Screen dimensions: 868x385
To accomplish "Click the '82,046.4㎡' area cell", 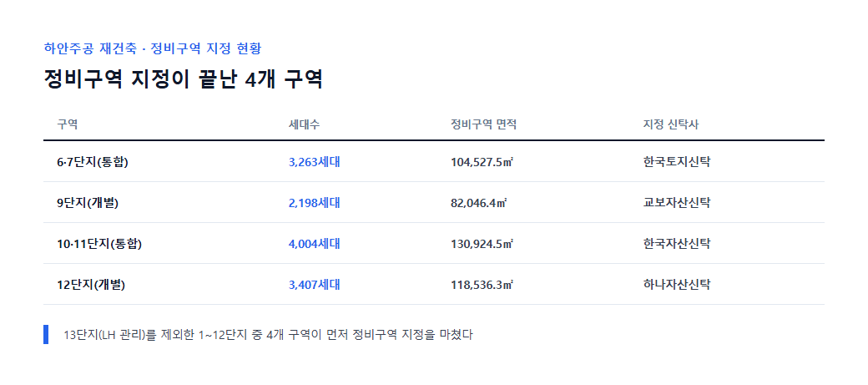I will click(479, 203).
